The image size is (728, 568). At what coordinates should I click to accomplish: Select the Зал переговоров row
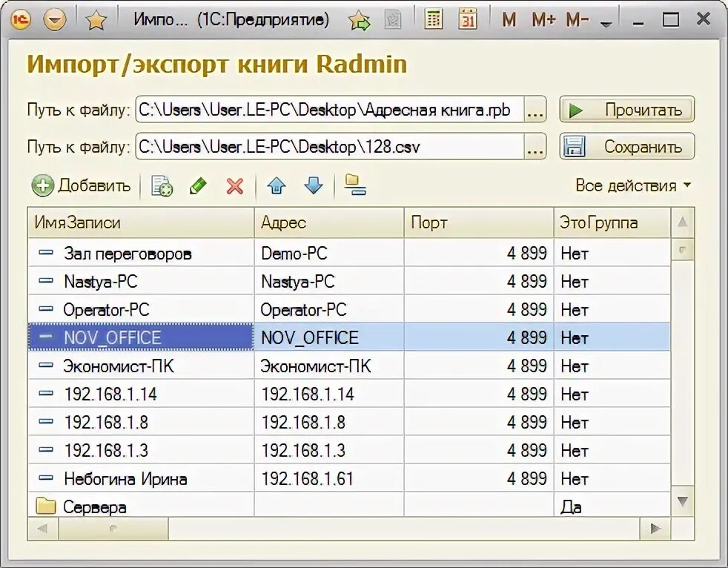(x=349, y=253)
